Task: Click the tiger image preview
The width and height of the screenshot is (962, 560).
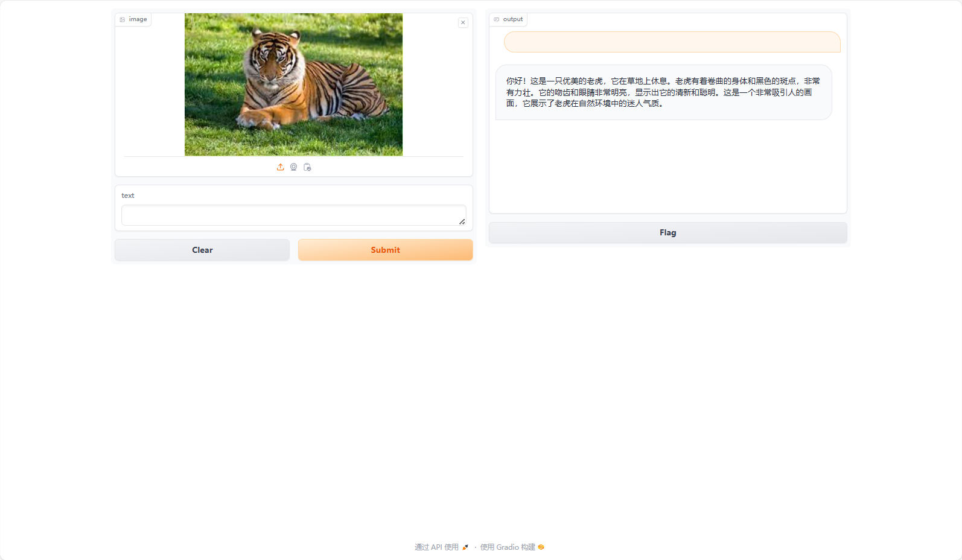Action: pyautogui.click(x=293, y=84)
